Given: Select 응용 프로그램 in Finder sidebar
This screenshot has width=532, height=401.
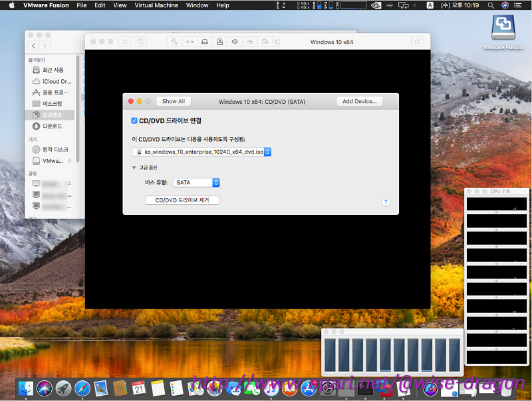Looking at the screenshot, I should click(x=49, y=92).
